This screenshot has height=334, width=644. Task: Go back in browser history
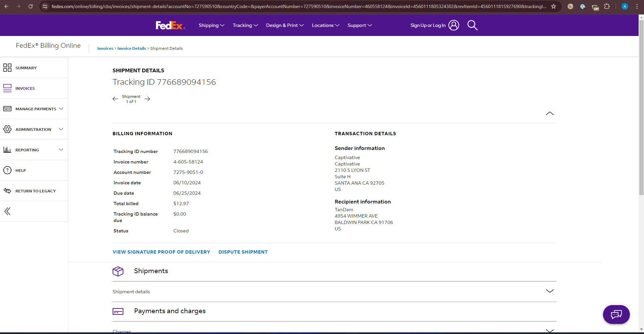[x=6, y=6]
